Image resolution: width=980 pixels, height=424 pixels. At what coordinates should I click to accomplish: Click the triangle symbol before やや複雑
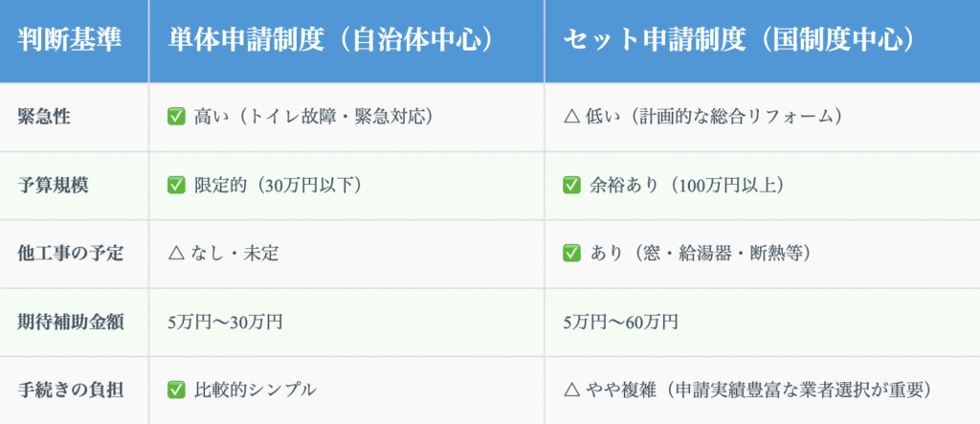click(x=571, y=390)
